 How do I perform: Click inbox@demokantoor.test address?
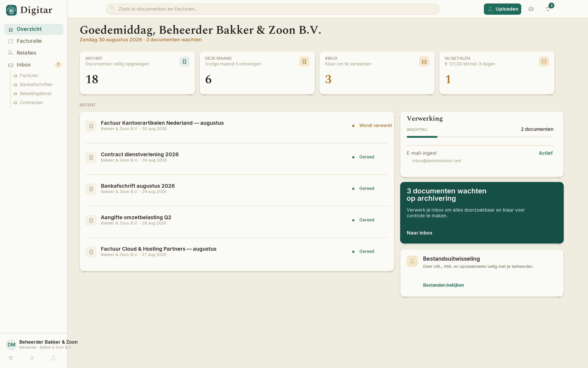(437, 161)
